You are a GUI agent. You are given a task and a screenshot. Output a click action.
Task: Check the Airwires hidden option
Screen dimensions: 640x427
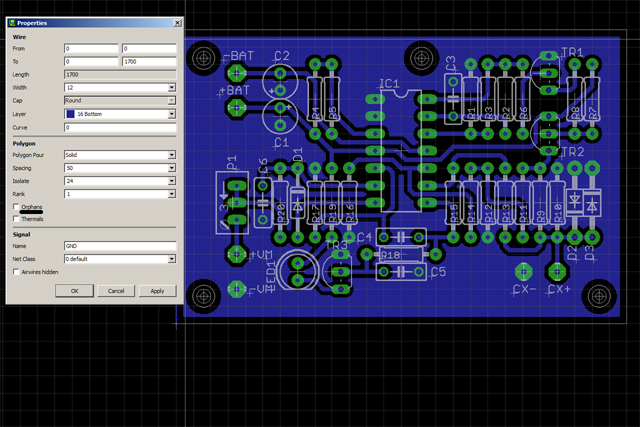[x=16, y=271]
